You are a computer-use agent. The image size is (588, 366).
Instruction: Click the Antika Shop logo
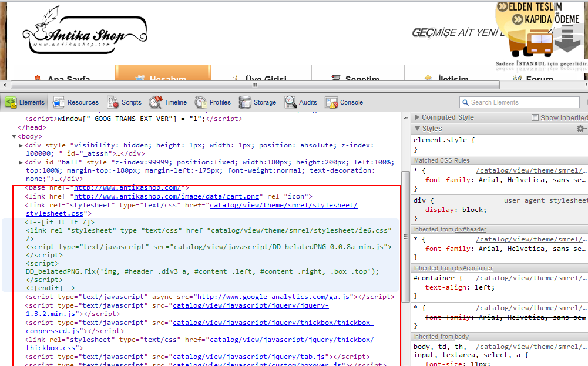(x=85, y=31)
